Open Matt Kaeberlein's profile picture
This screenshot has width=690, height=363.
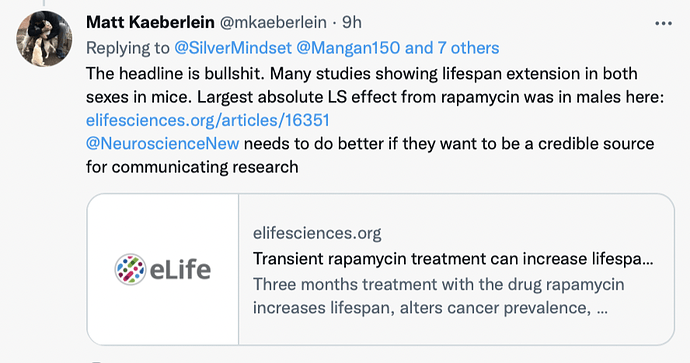pos(44,39)
